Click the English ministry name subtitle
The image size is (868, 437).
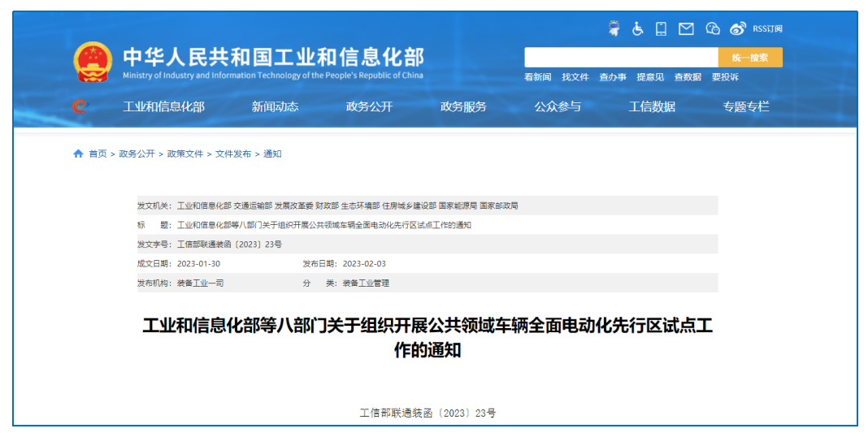pos(273,76)
